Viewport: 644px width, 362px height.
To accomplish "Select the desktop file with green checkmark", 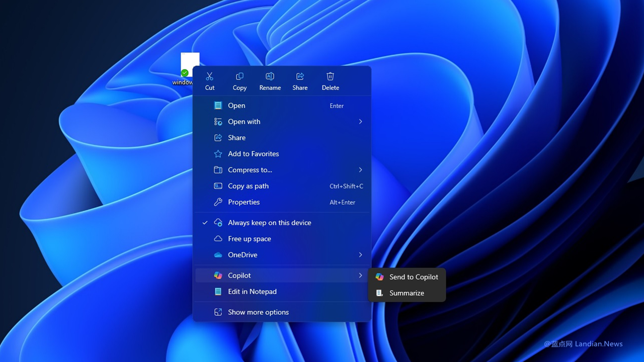I will tap(190, 64).
